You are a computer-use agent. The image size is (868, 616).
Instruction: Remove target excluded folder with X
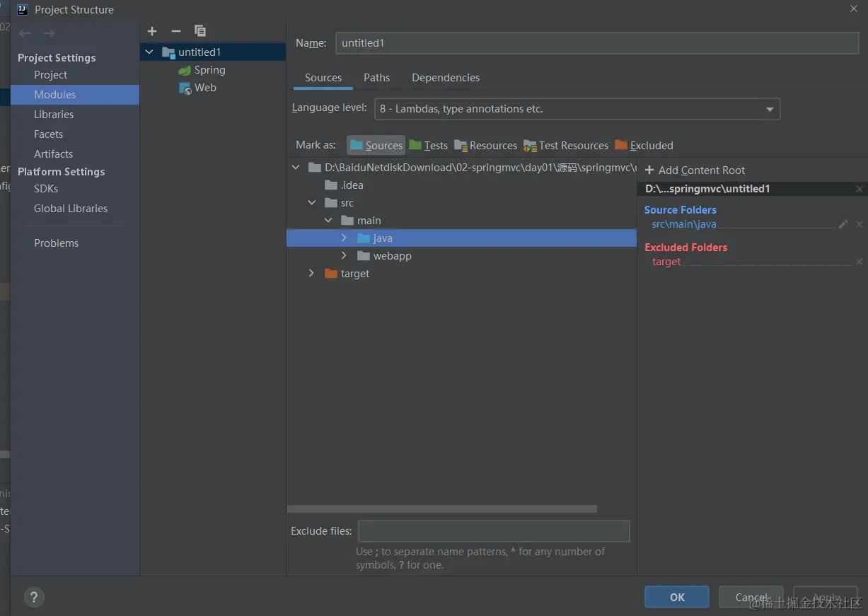pyautogui.click(x=860, y=262)
